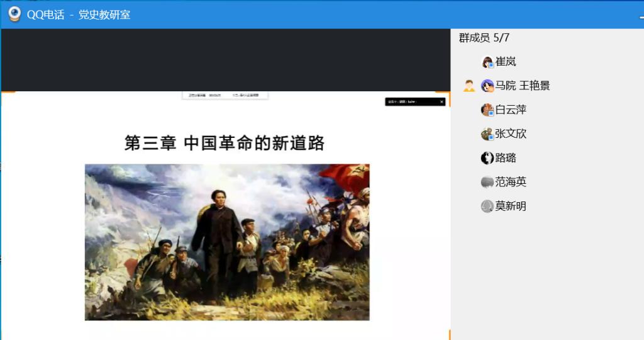Select the name 白云萍

(x=511, y=110)
